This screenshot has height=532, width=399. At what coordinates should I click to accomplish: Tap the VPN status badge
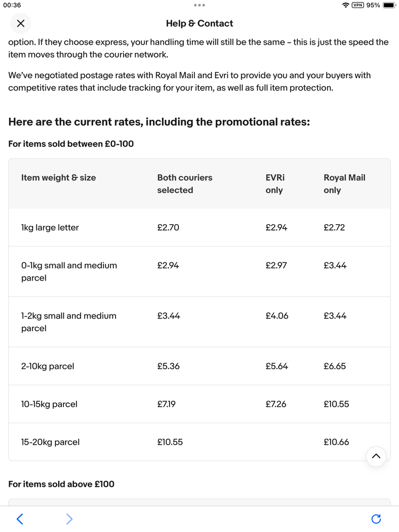point(357,5)
